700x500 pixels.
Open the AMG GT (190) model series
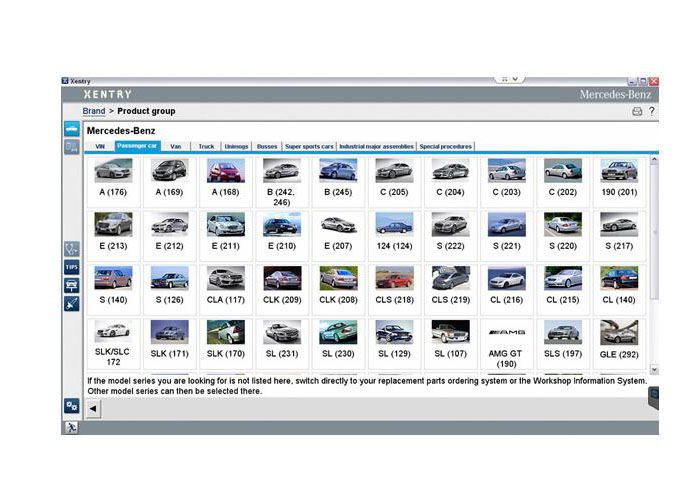point(507,343)
